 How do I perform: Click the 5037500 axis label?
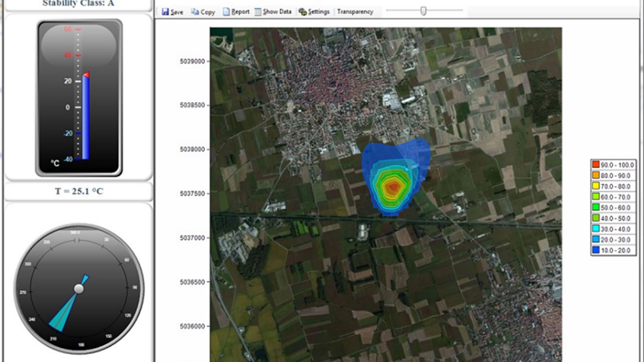(x=192, y=194)
